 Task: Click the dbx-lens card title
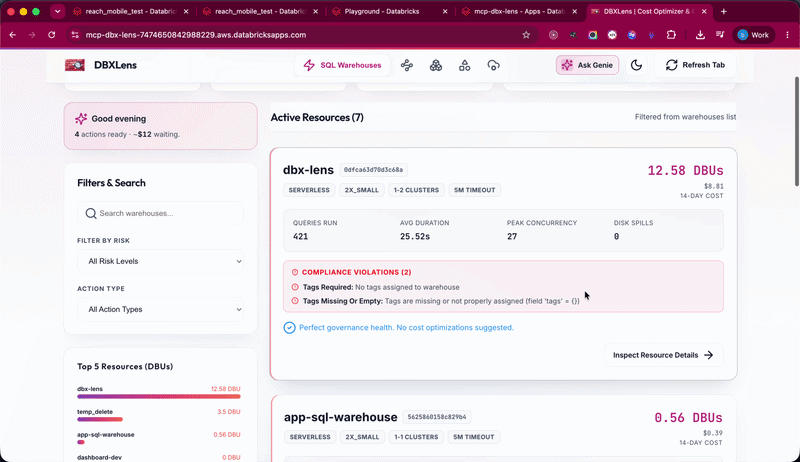(308, 170)
